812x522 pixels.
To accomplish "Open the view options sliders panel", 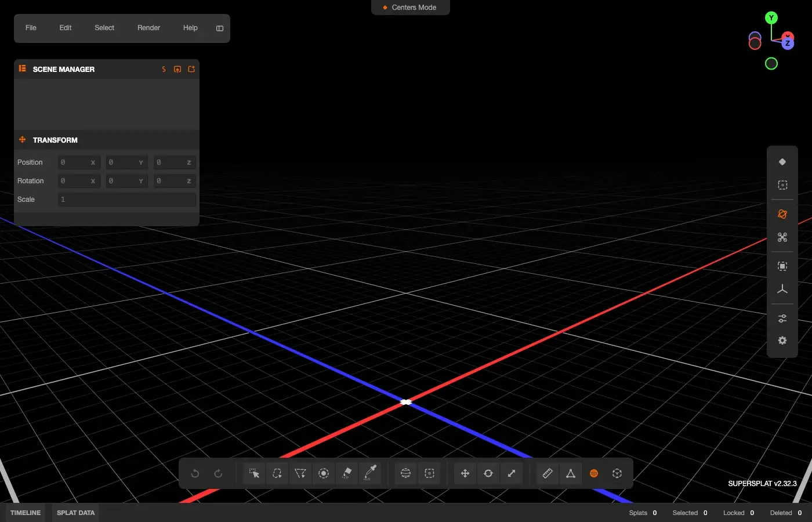I will pyautogui.click(x=782, y=318).
